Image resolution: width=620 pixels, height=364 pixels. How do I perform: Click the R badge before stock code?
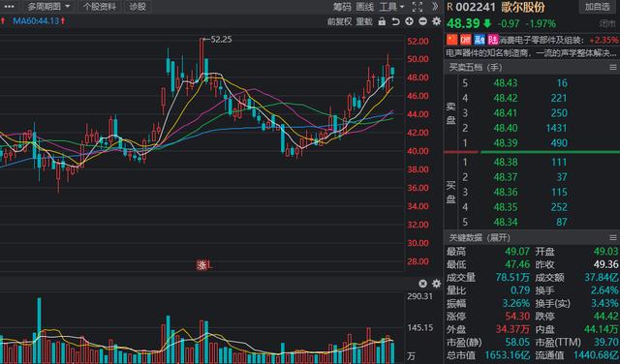pyautogui.click(x=449, y=7)
